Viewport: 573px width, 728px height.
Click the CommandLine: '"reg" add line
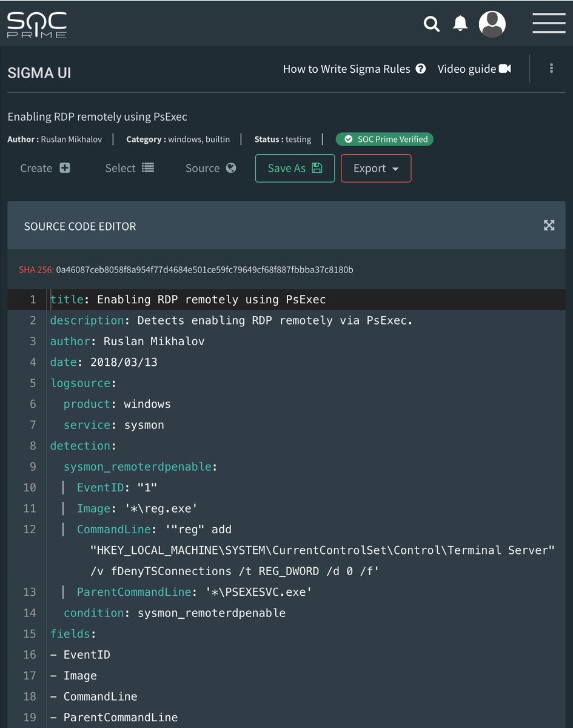click(x=154, y=530)
